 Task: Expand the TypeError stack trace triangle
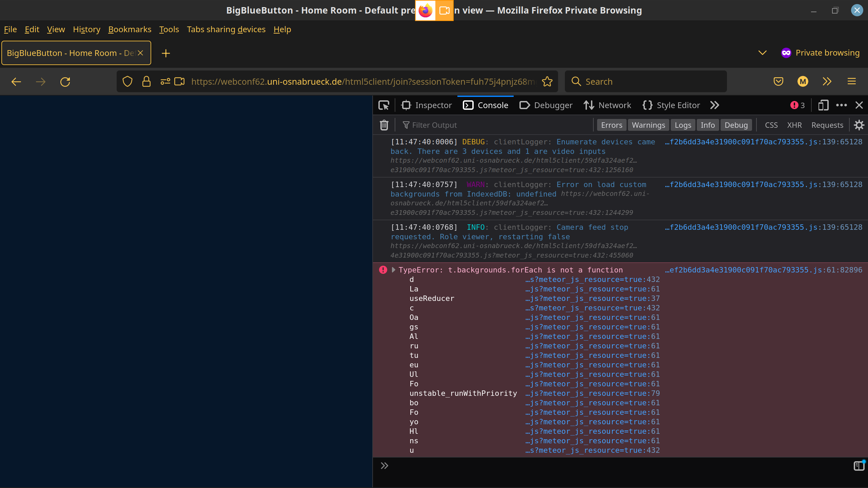click(x=393, y=270)
